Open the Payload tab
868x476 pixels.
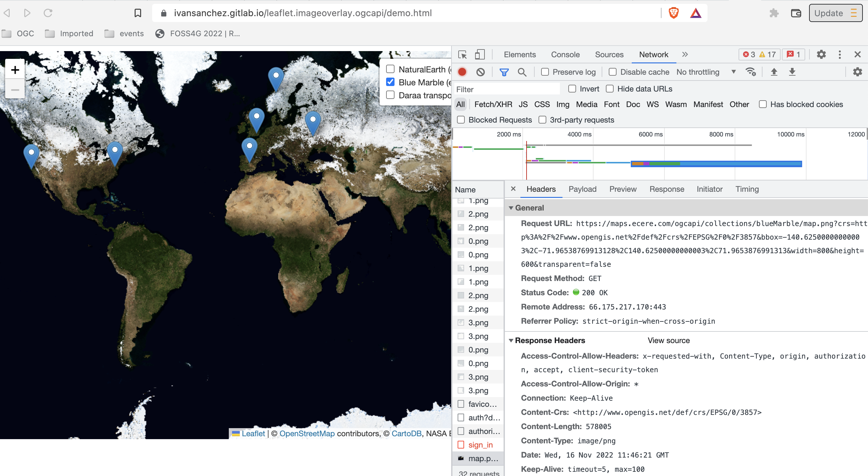coord(582,189)
